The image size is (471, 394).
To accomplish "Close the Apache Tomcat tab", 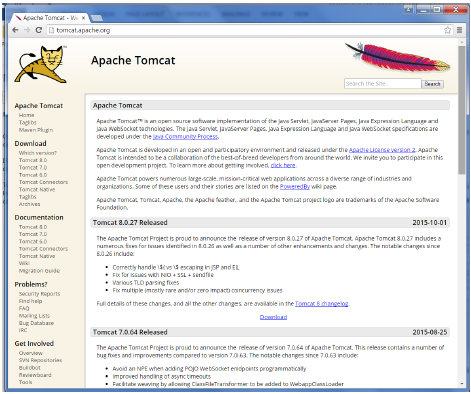I will (x=83, y=18).
